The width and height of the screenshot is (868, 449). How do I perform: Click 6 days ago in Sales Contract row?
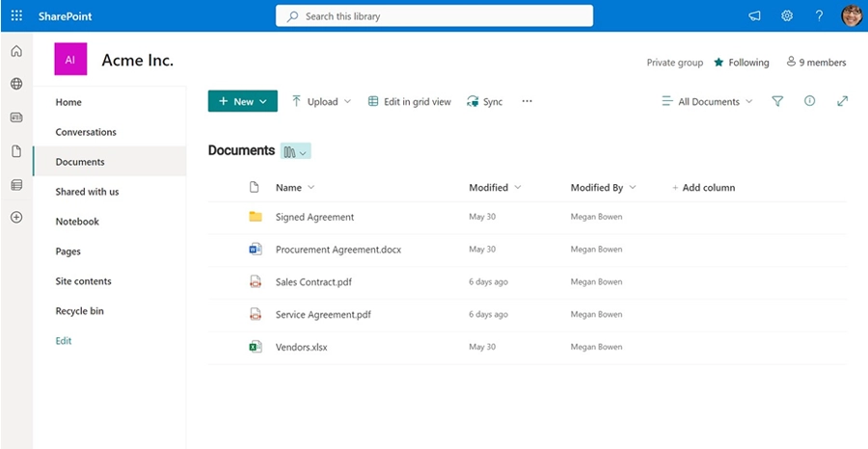(488, 282)
